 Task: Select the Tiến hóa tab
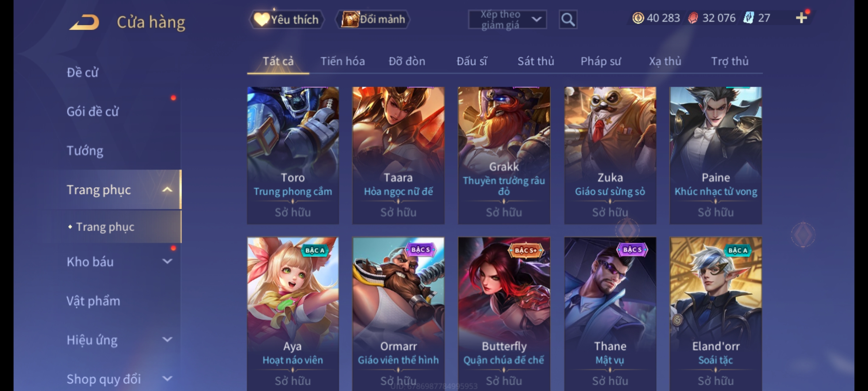[342, 61]
